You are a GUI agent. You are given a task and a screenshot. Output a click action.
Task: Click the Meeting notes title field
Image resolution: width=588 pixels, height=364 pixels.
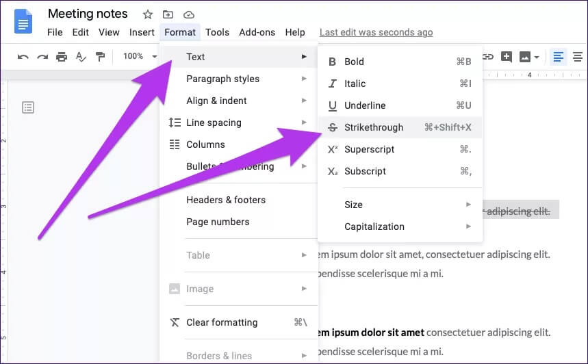88,14
